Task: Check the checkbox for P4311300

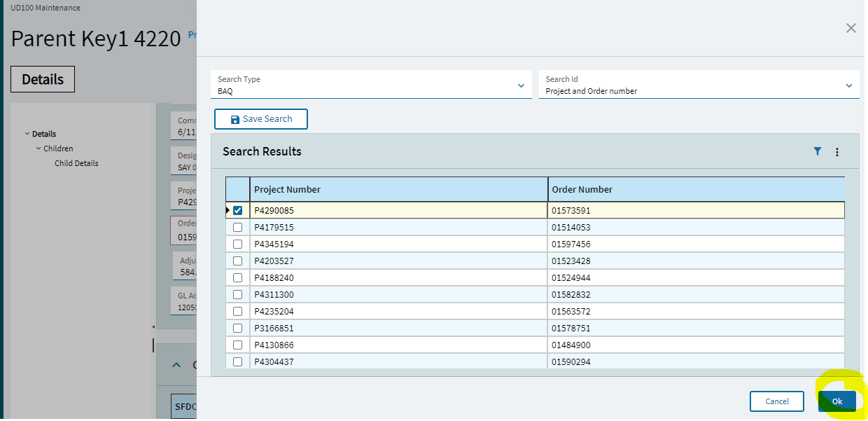Action: pos(237,294)
